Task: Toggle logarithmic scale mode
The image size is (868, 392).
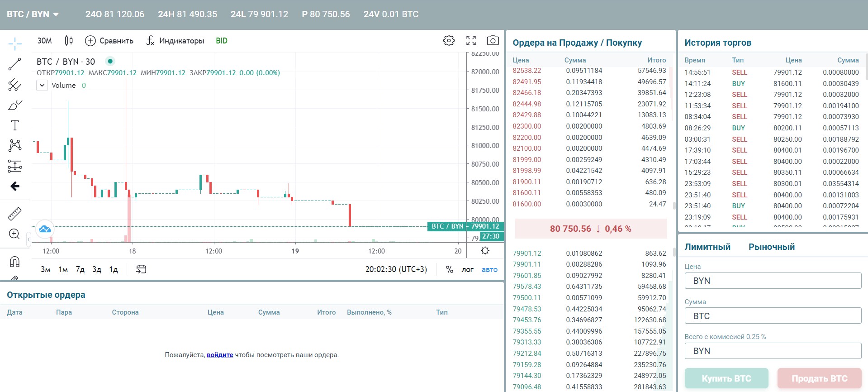Action: pos(467,269)
